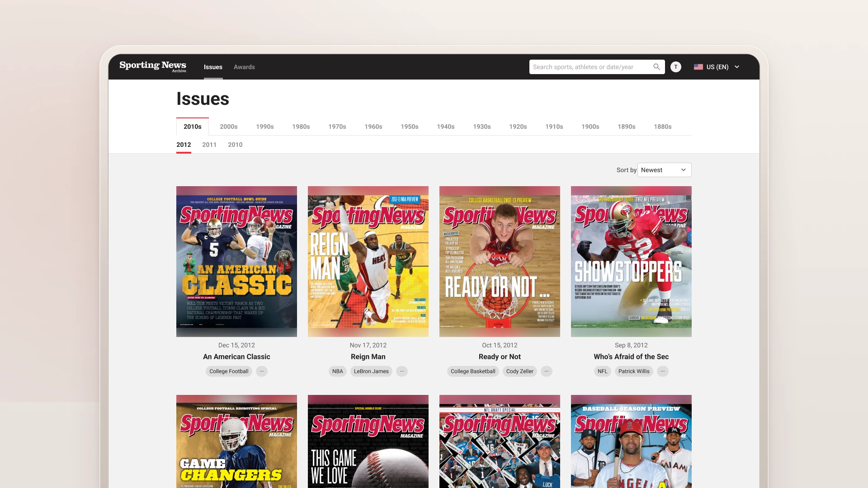The width and height of the screenshot is (868, 488).
Task: Select the 1930s decade tab
Action: tap(482, 127)
